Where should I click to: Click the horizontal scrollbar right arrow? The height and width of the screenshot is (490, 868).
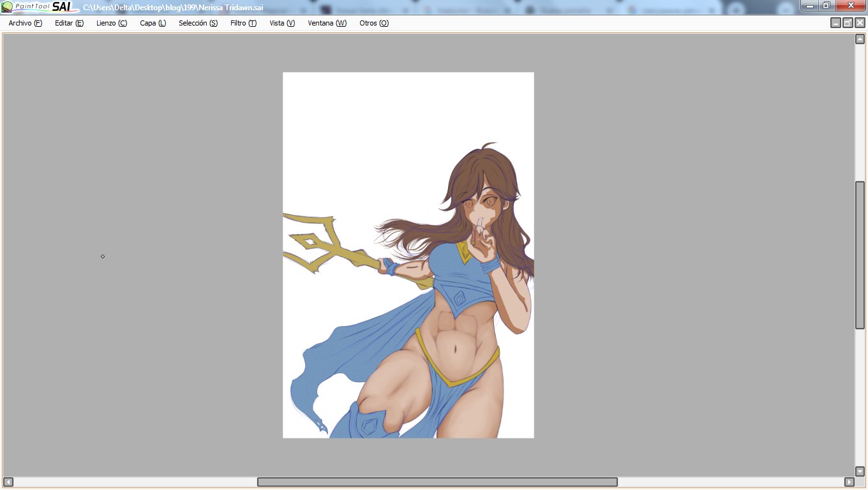(x=849, y=482)
